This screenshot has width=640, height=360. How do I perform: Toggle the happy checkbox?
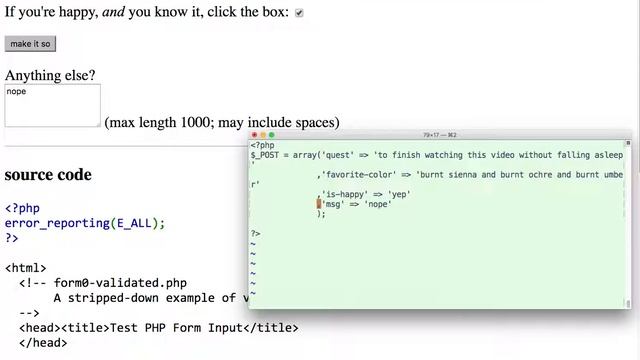click(x=299, y=13)
